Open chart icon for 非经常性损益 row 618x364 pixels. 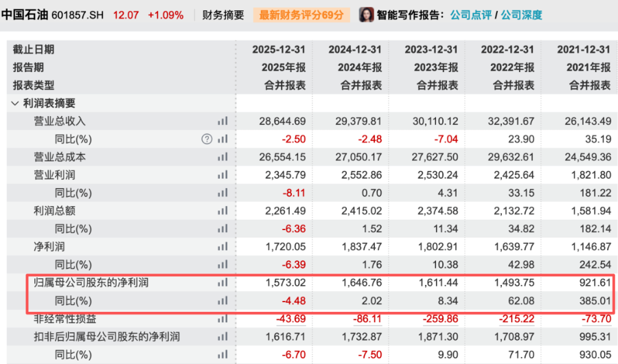(222, 318)
